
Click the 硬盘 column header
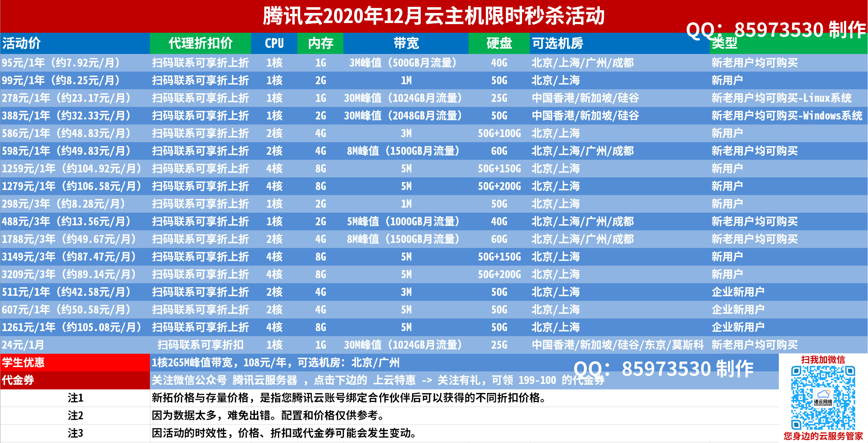[499, 43]
